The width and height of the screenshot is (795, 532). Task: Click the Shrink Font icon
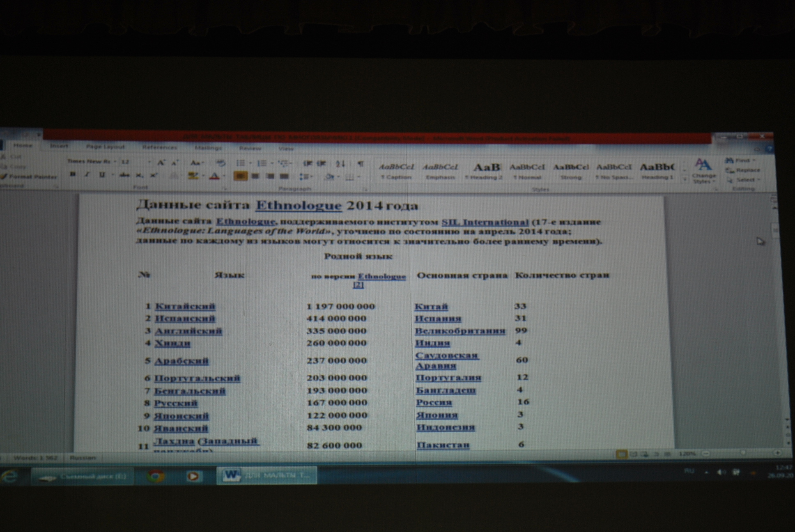(x=175, y=163)
